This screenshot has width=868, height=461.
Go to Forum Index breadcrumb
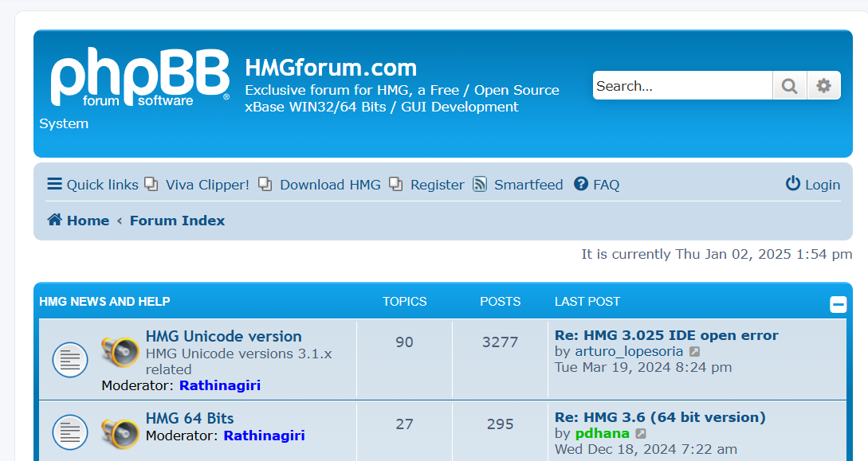tap(177, 221)
